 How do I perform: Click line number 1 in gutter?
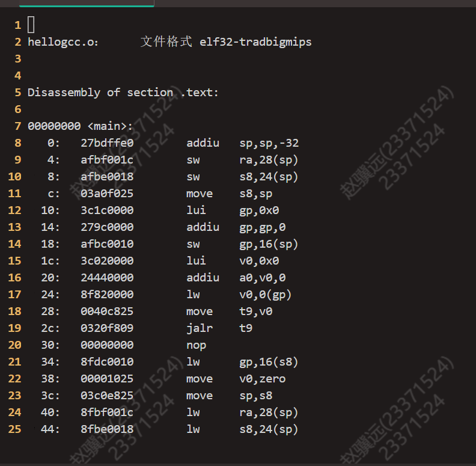[x=17, y=25]
